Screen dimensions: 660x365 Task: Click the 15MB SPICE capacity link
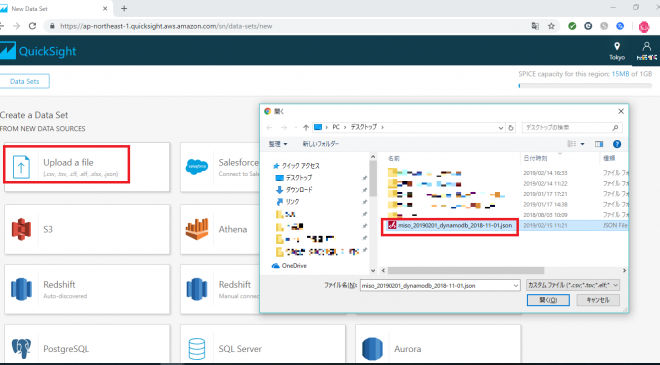[620, 74]
